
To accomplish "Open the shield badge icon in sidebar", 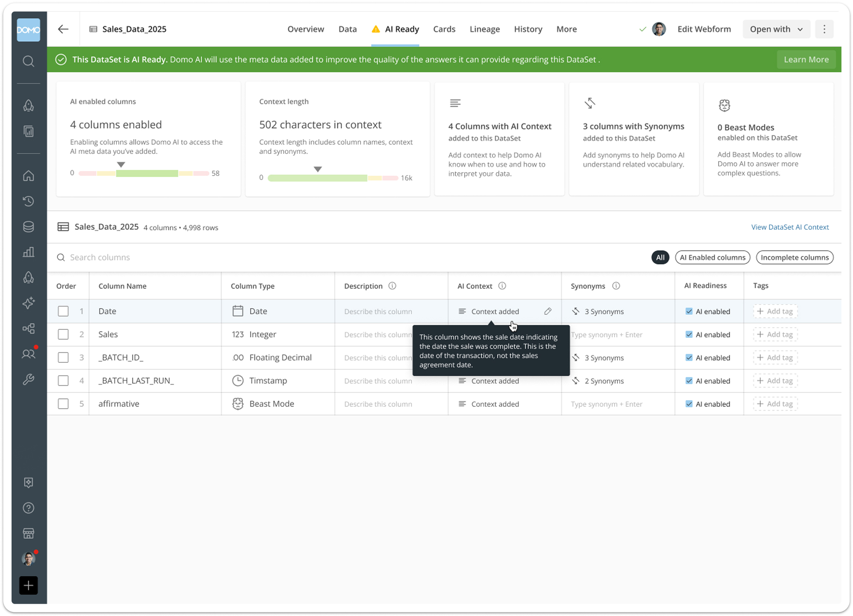I will click(28, 482).
